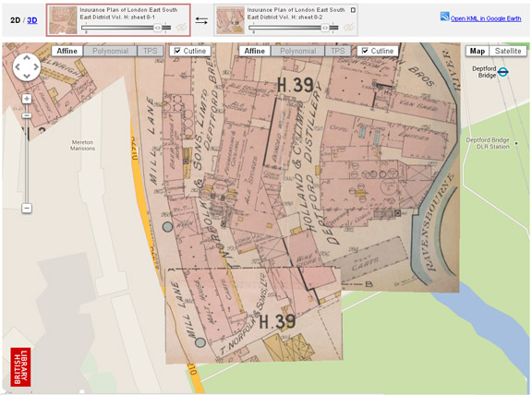
Task: Click the Google Earth icon
Action: (445, 17)
